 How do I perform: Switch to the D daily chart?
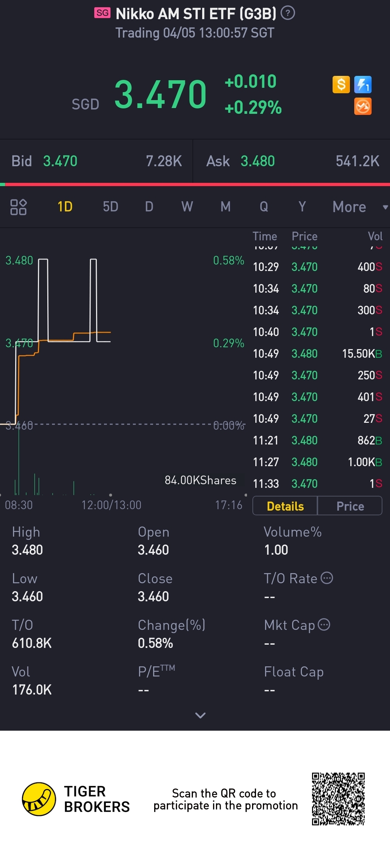click(x=149, y=207)
